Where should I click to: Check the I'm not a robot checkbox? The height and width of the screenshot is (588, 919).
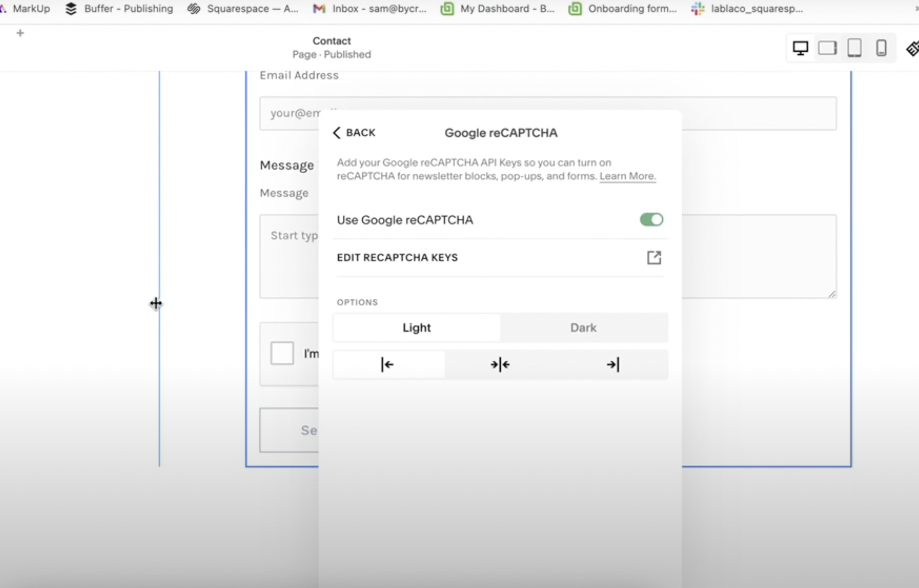(282, 353)
